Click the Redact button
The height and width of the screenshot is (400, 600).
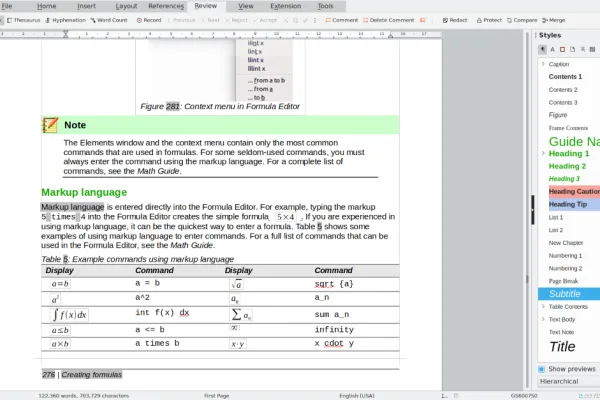click(x=455, y=20)
